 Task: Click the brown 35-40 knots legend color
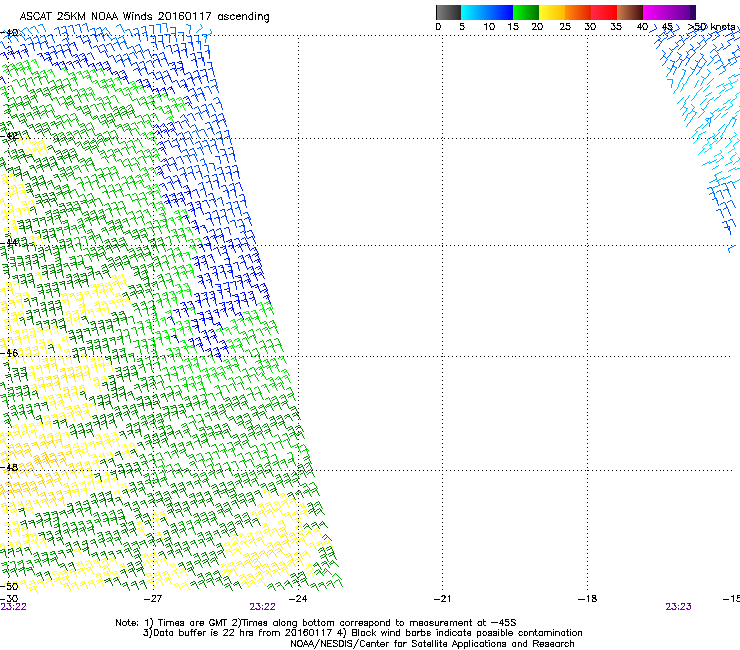click(630, 12)
